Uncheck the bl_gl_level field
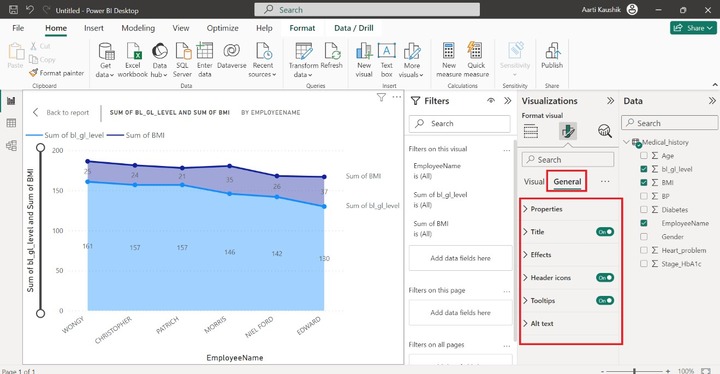720x374 pixels. coord(644,169)
